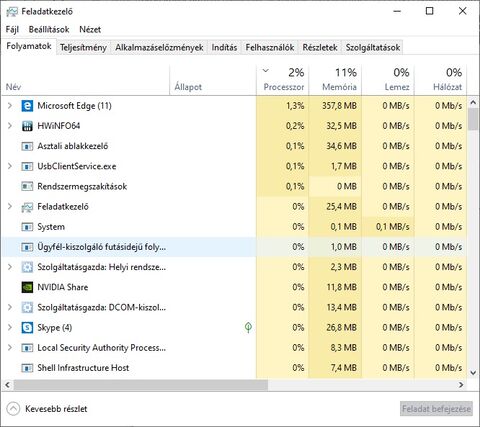Click the 1,3% processor value for Edge
This screenshot has height=427, width=480.
(295, 106)
